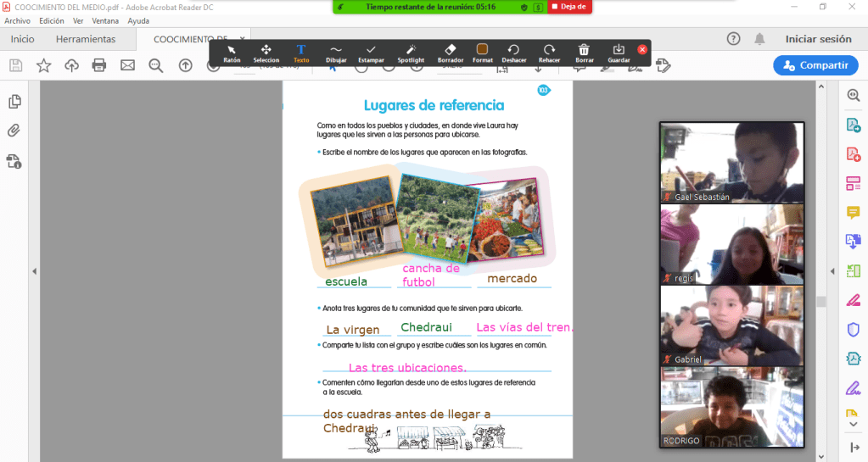Open the page thumbnails panel
868x462 pixels.
[x=14, y=102]
